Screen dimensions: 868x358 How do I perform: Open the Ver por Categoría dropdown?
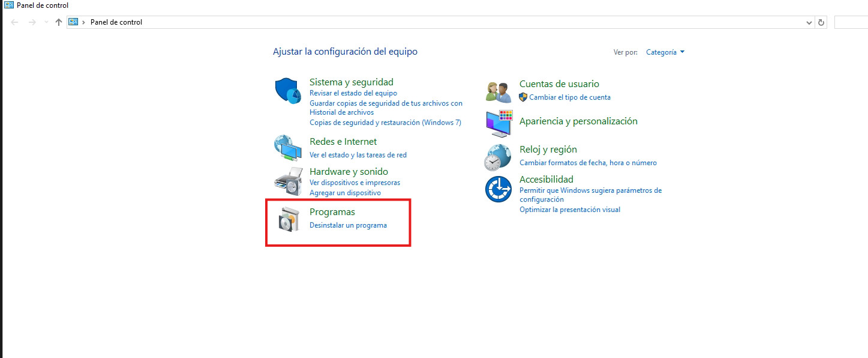665,52
